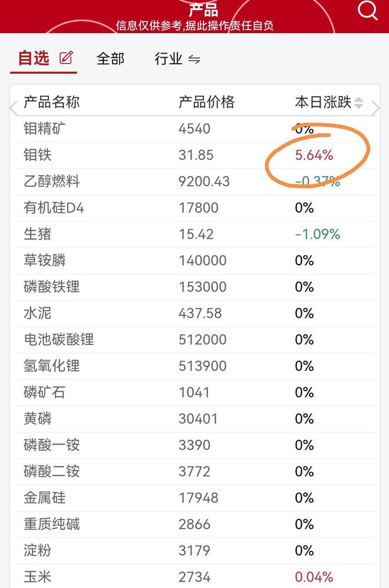Open the 有机硅D4 entry
This screenshot has width=389, height=588.
tap(195, 208)
